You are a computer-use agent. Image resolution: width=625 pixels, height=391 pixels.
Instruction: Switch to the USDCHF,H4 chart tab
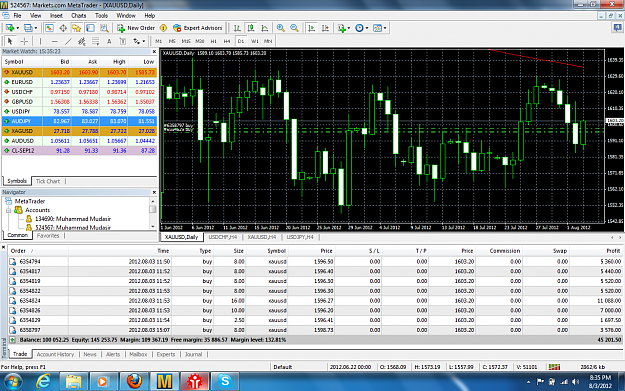223,237
